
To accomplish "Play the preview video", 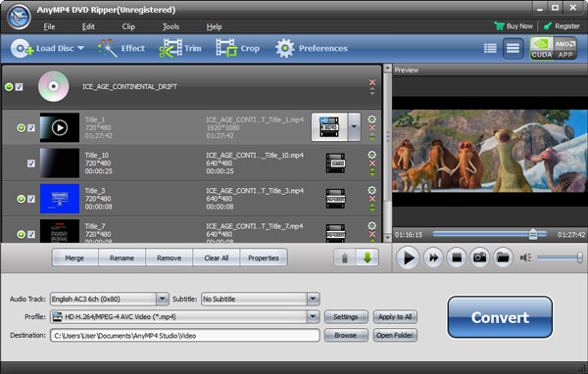I will coord(408,257).
